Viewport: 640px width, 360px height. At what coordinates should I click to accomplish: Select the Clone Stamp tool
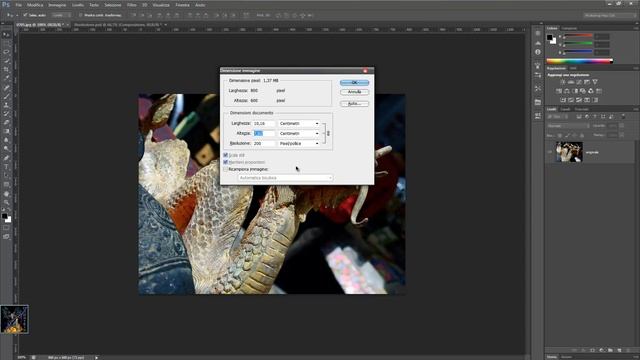pos(6,105)
